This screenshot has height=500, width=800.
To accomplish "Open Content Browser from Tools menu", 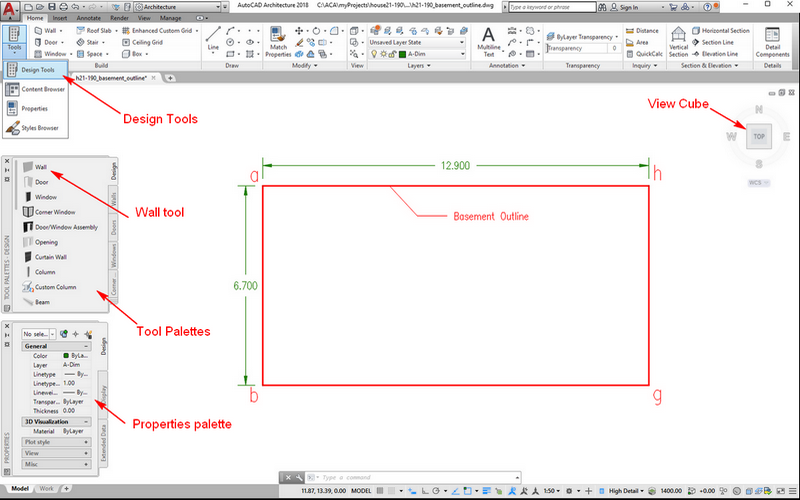I will point(35,89).
